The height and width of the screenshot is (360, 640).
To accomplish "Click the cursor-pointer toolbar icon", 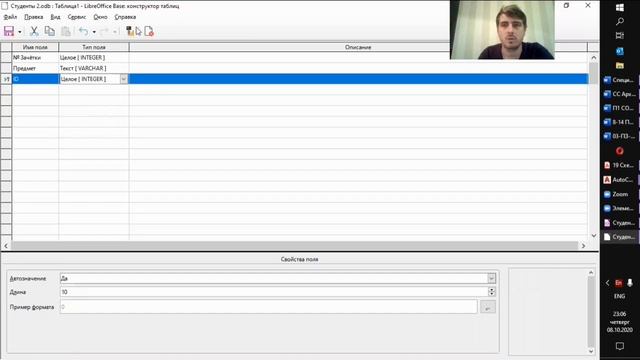I will tap(139, 31).
